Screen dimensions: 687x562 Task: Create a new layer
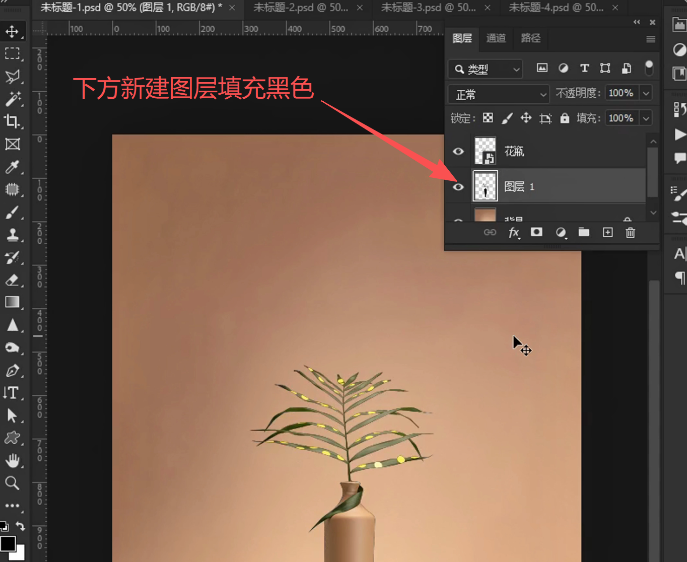607,232
